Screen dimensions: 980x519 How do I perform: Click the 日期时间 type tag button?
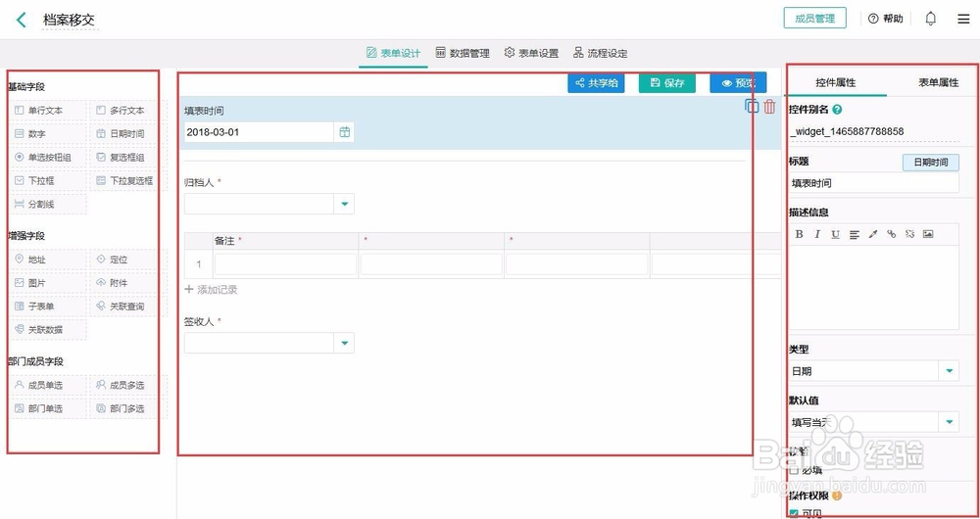[931, 163]
